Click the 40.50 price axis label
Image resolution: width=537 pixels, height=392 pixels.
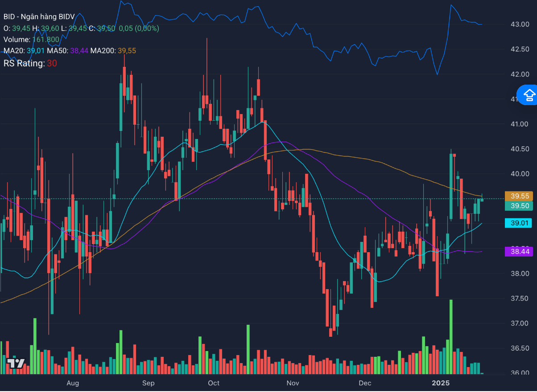(520, 149)
